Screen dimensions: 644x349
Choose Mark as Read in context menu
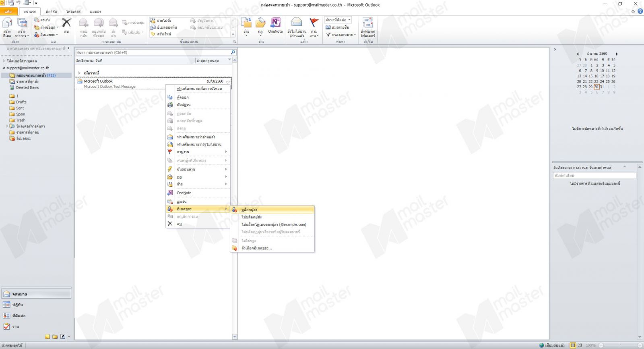(198, 137)
